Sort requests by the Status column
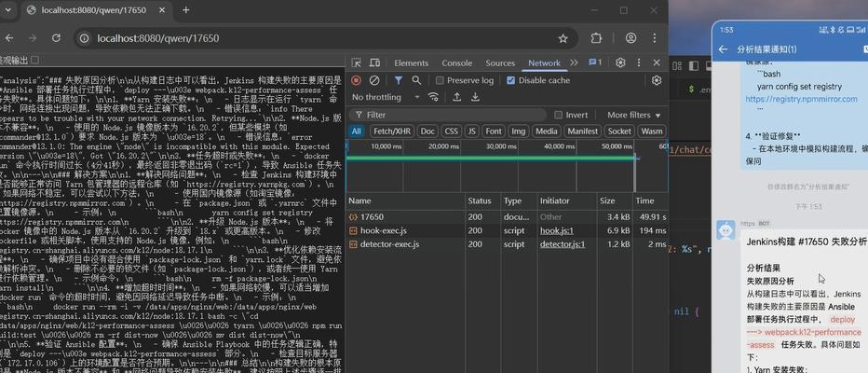The image size is (868, 373). tap(482, 200)
